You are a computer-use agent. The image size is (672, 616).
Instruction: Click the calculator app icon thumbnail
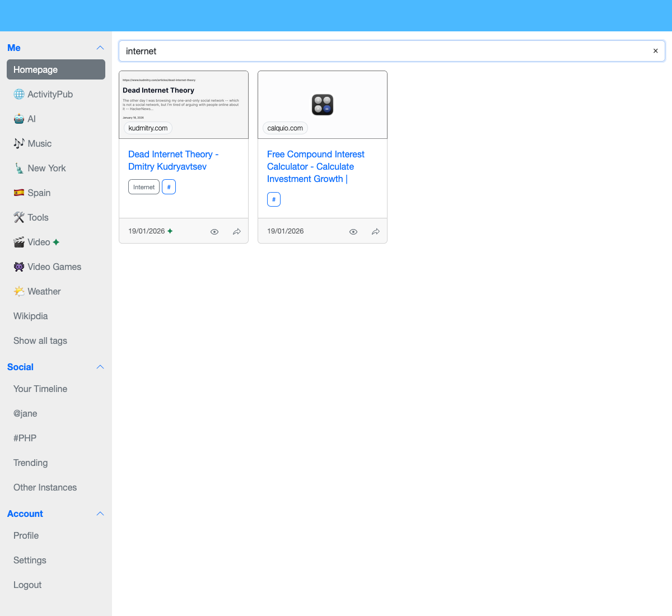pyautogui.click(x=323, y=105)
